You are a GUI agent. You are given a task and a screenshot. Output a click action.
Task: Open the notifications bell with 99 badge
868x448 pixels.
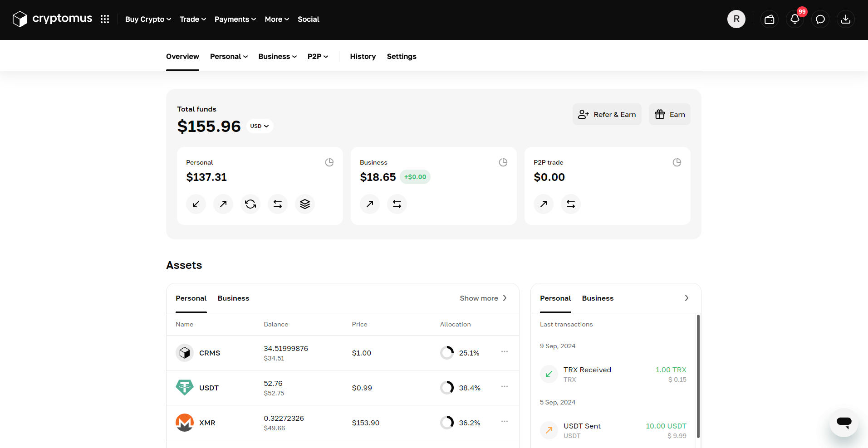(794, 19)
